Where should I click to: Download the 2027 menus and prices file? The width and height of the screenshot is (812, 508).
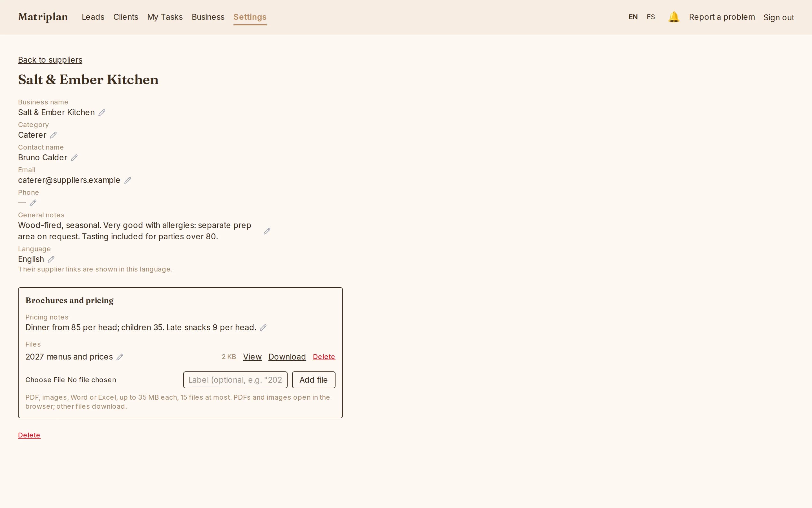click(287, 357)
